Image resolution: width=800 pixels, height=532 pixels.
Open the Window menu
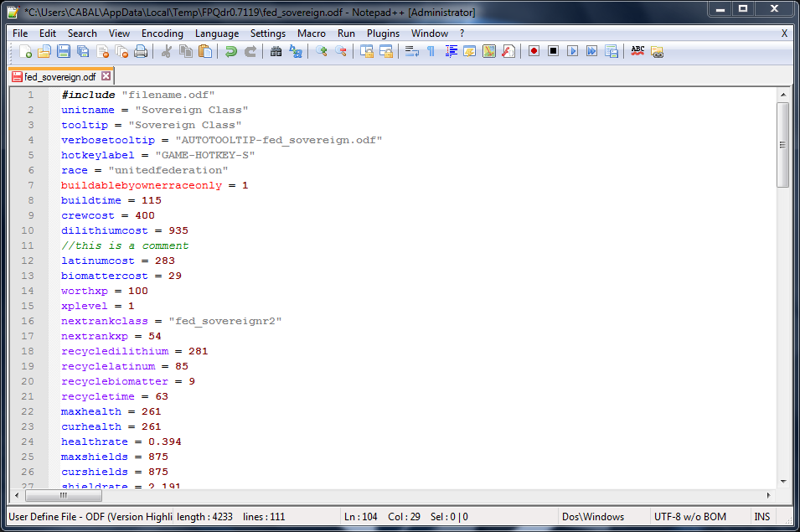coord(430,34)
